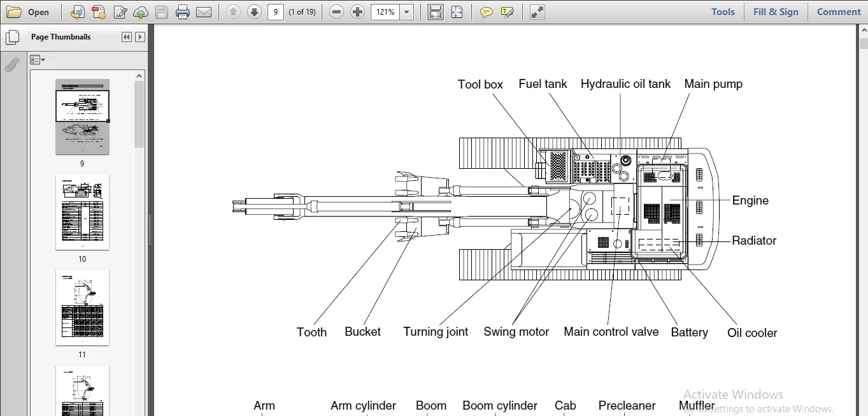Click the 'Tool box' label in diagram
The width and height of the screenshot is (868, 416).
(x=480, y=84)
